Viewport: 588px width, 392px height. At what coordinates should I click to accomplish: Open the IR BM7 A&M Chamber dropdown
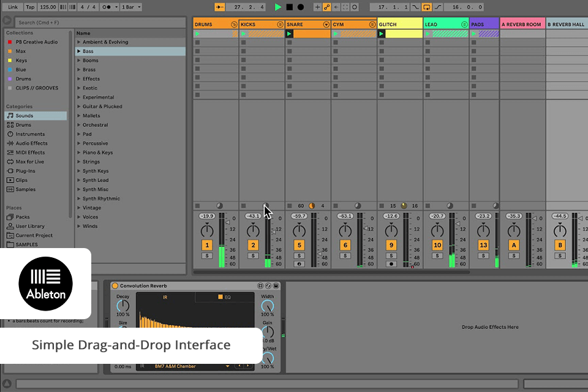(227, 366)
